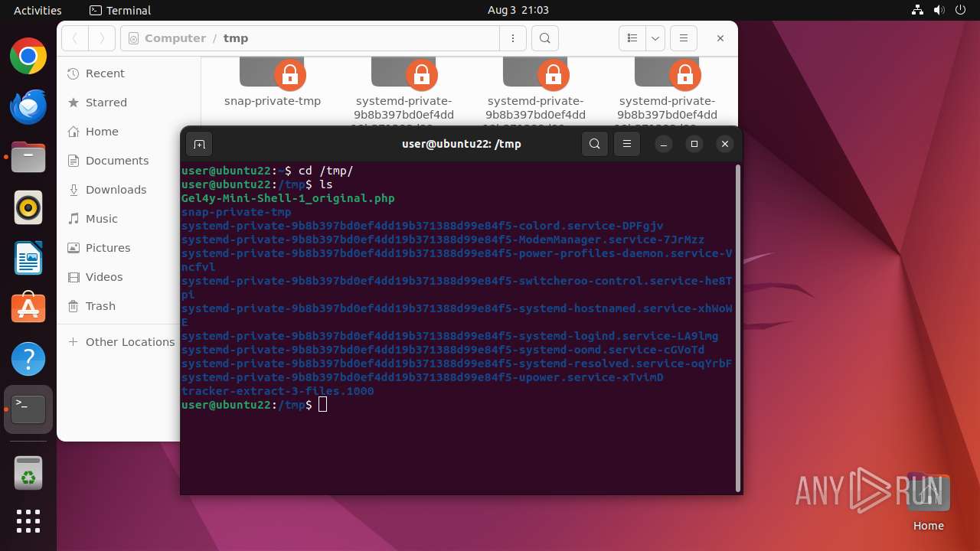
Task: Click snap-private-tmp line in terminal output
Action: (237, 212)
